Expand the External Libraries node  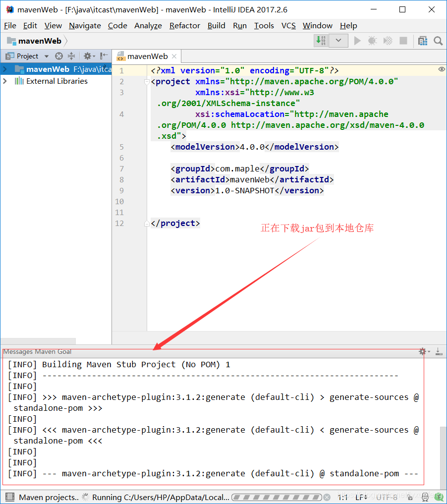point(5,81)
